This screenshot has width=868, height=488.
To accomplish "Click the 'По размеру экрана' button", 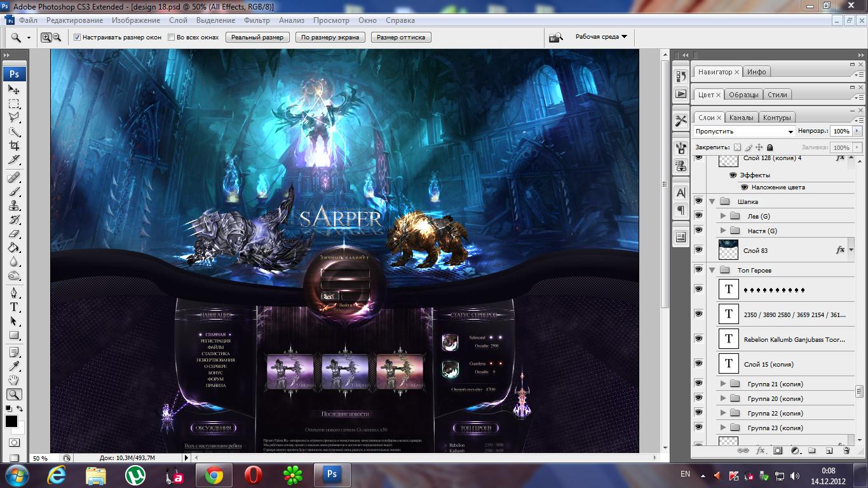I will (330, 37).
